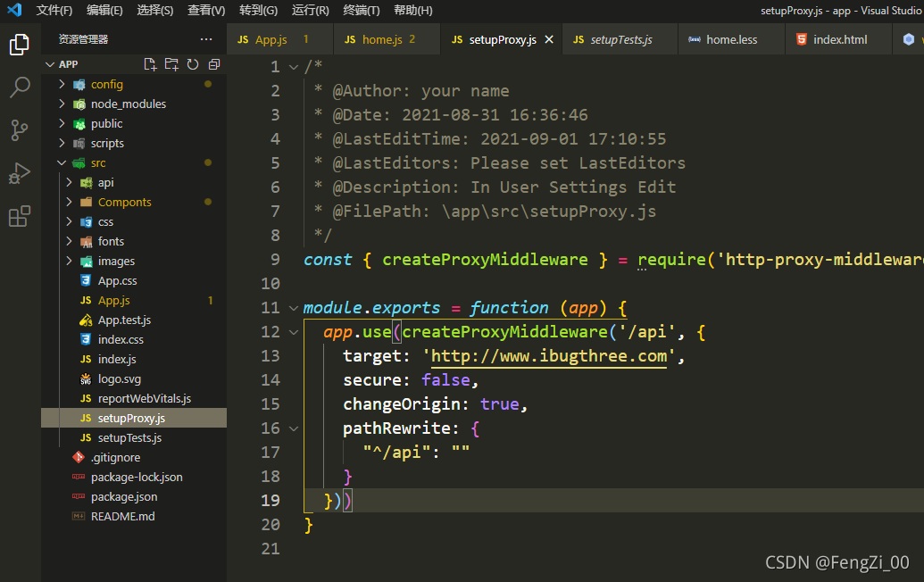
Task: Open the Search view icon
Action: pyautogui.click(x=20, y=87)
